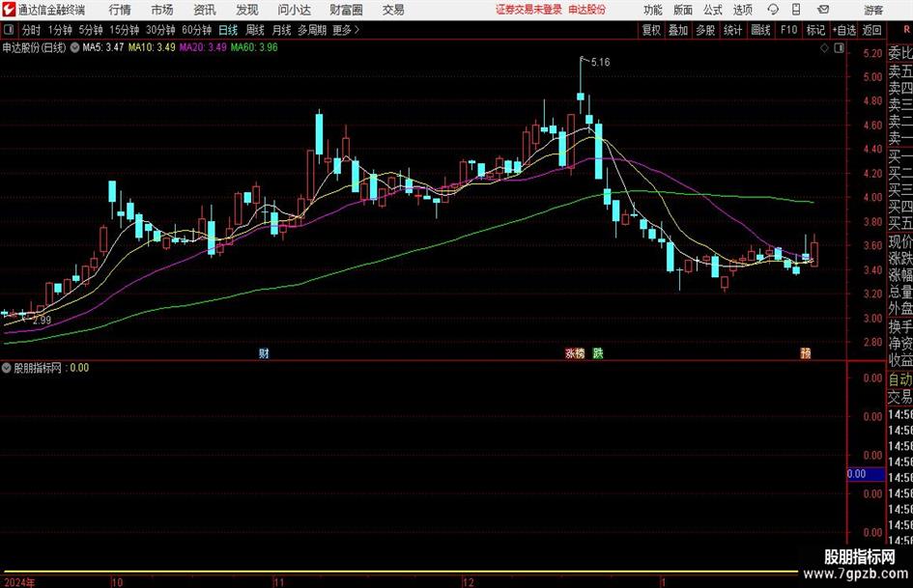Open the 资讯 menu

[x=205, y=10]
